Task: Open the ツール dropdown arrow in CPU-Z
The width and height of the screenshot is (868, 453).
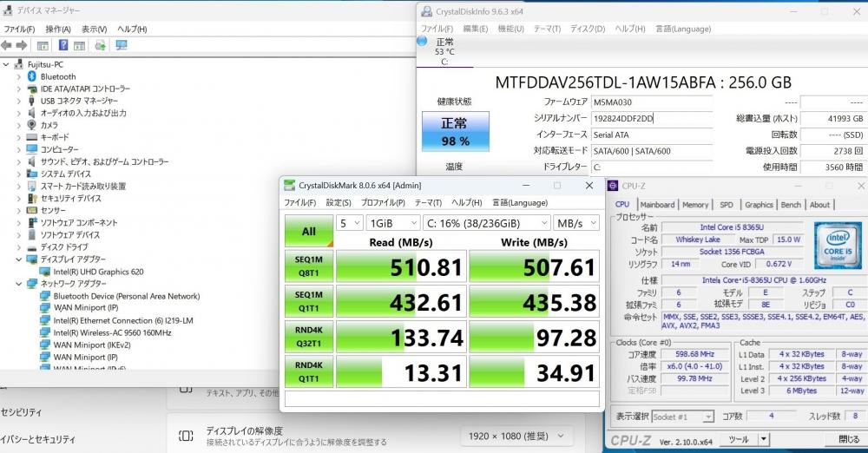Action: 763,439
